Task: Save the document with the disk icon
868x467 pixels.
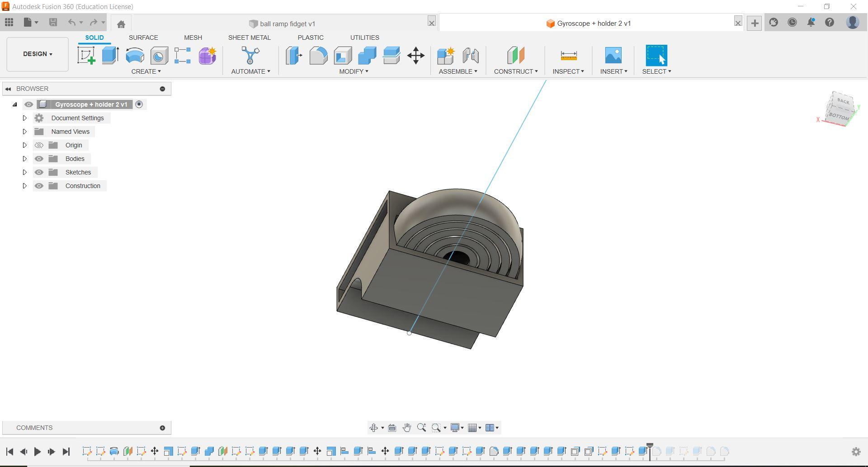Action: pyautogui.click(x=53, y=22)
